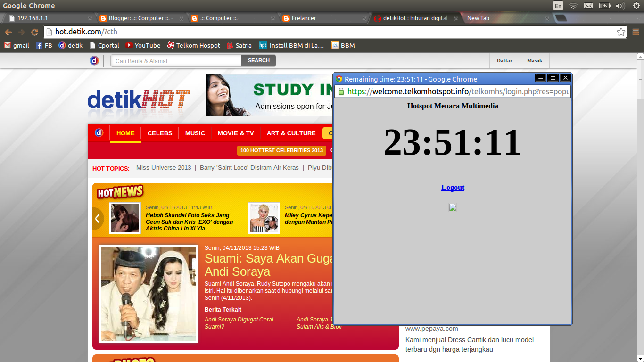Click the Daftar link
Screen dimensions: 644x362
click(x=504, y=60)
